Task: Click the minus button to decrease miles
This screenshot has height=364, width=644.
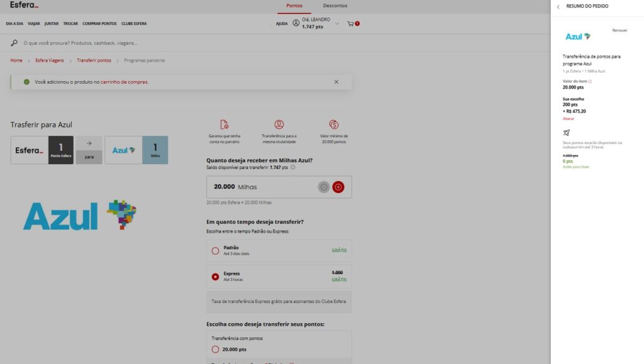Action: (x=323, y=187)
